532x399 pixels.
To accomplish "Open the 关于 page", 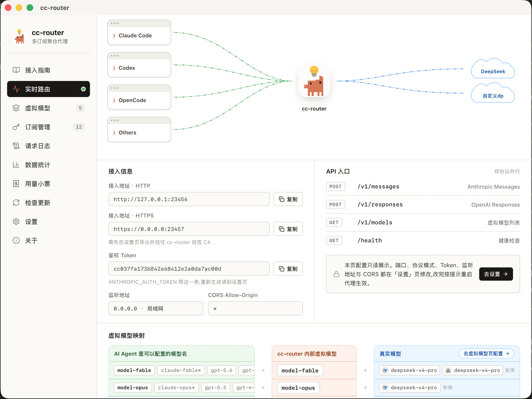I will pos(49,241).
